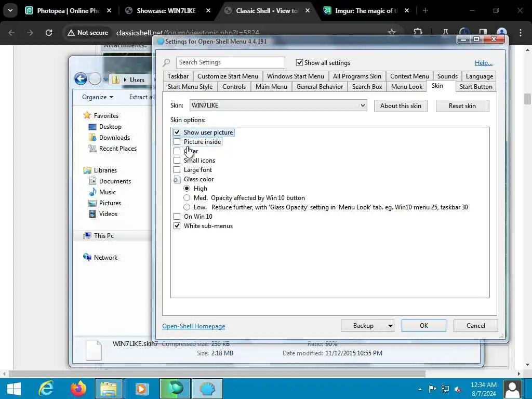Viewport: 532px width, 399px height.
Task: Click the About this skin button
Action: point(401,106)
